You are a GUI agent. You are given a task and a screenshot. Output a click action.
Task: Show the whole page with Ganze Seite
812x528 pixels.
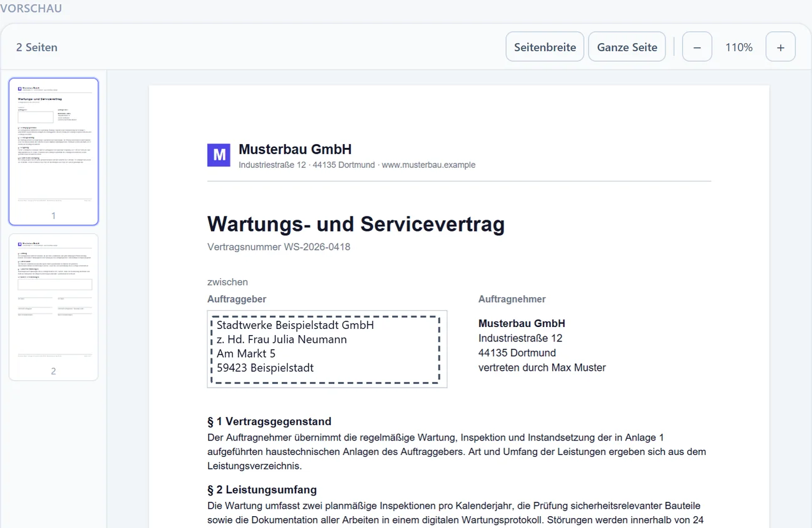pos(627,47)
